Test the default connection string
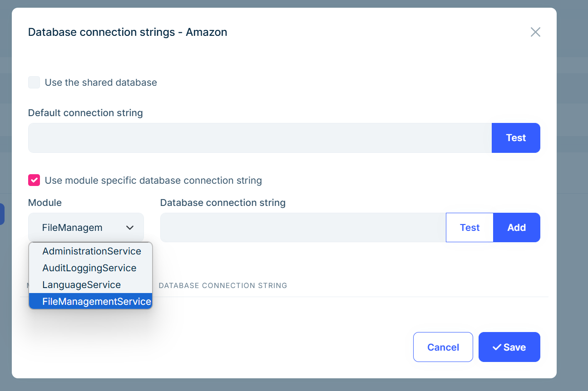The height and width of the screenshot is (391, 588). [x=516, y=138]
